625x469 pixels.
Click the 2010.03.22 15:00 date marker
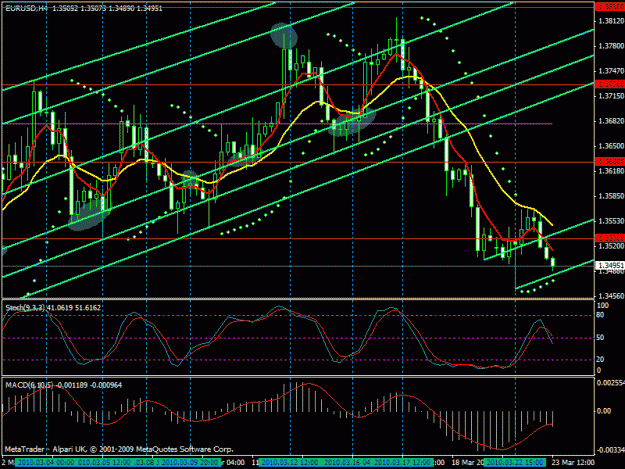click(x=515, y=463)
